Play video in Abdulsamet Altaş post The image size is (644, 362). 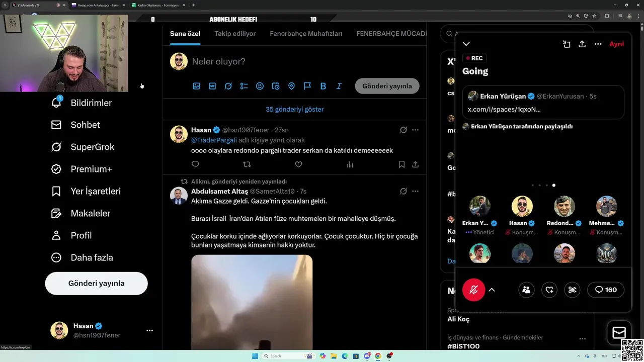252,302
